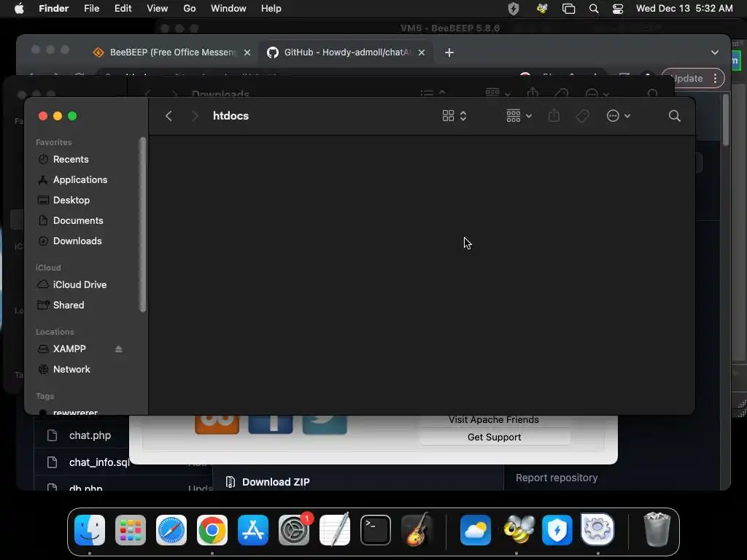Open Downloads in Finder sidebar

pyautogui.click(x=77, y=241)
